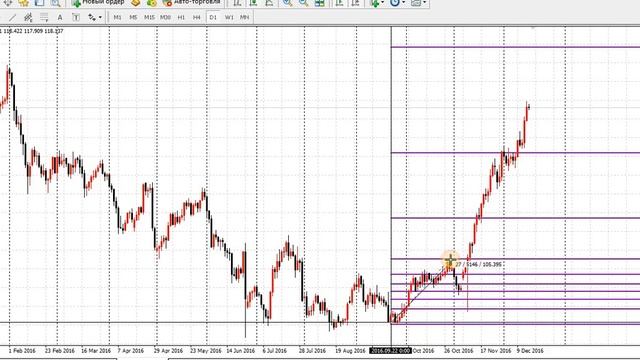Switch to M5 timeframe
This screenshot has width=640, height=360.
tap(133, 17)
